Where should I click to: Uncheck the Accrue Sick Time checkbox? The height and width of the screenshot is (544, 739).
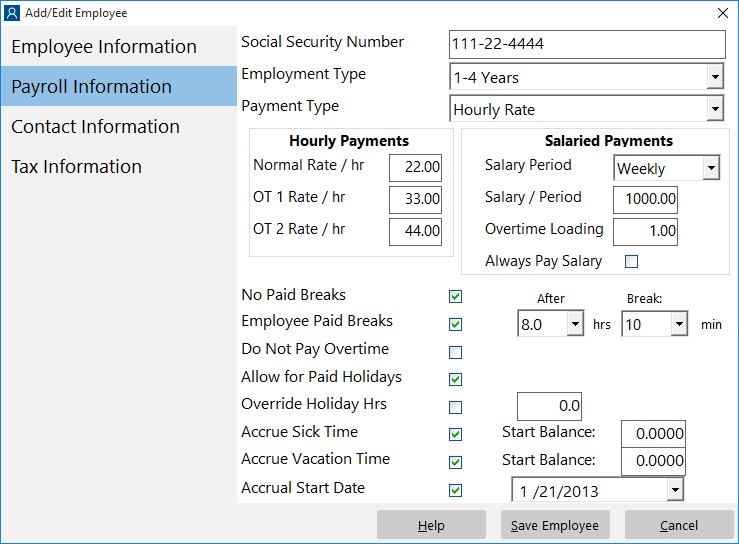pos(455,434)
